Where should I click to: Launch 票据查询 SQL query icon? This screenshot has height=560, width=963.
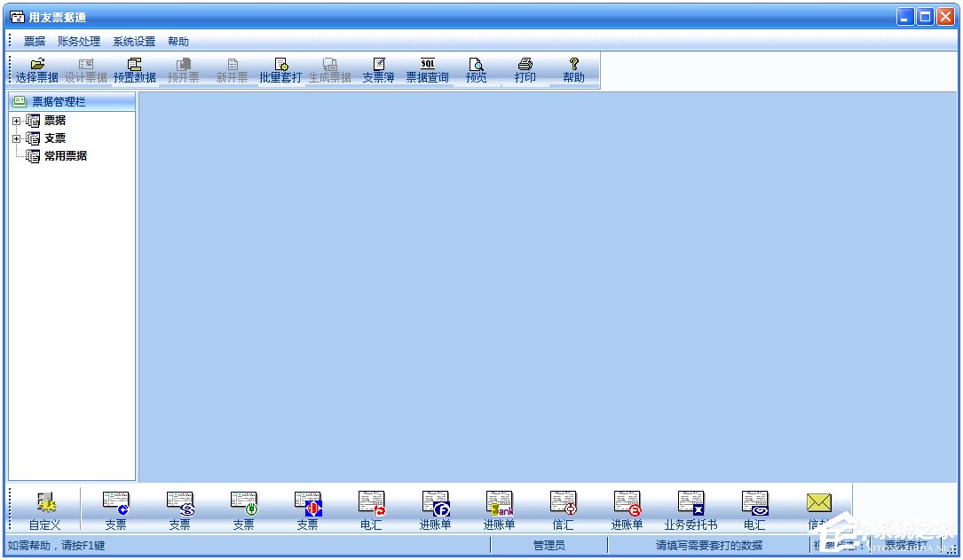[427, 65]
